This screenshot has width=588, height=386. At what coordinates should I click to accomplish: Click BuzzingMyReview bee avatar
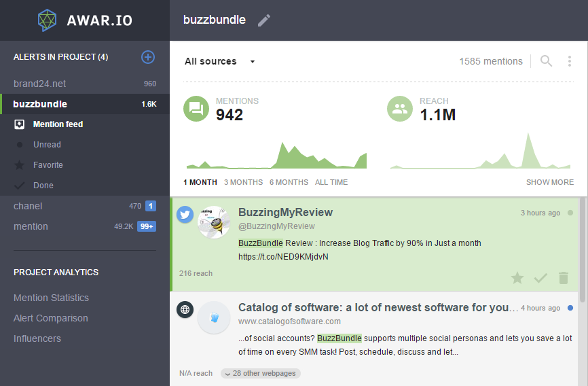214,222
